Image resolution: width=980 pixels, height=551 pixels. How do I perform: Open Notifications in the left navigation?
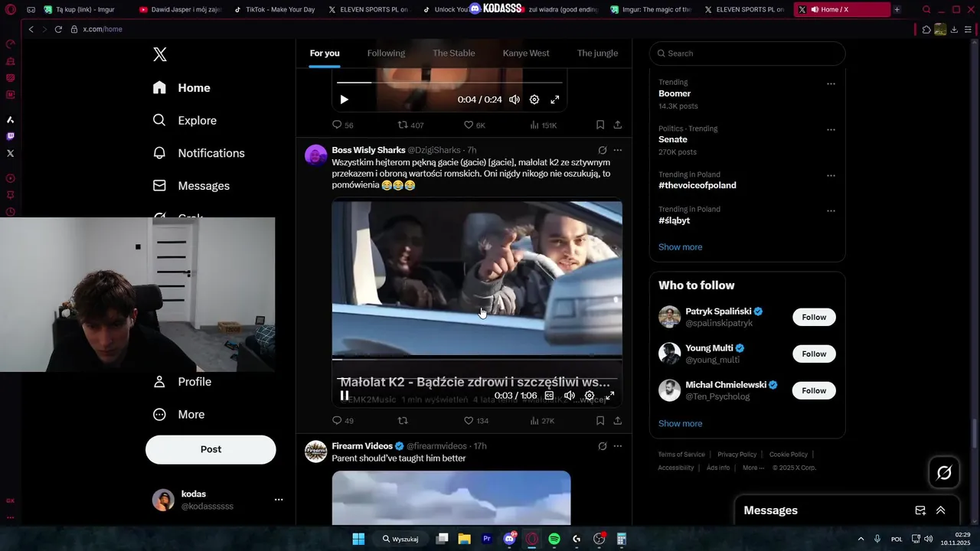coord(198,153)
